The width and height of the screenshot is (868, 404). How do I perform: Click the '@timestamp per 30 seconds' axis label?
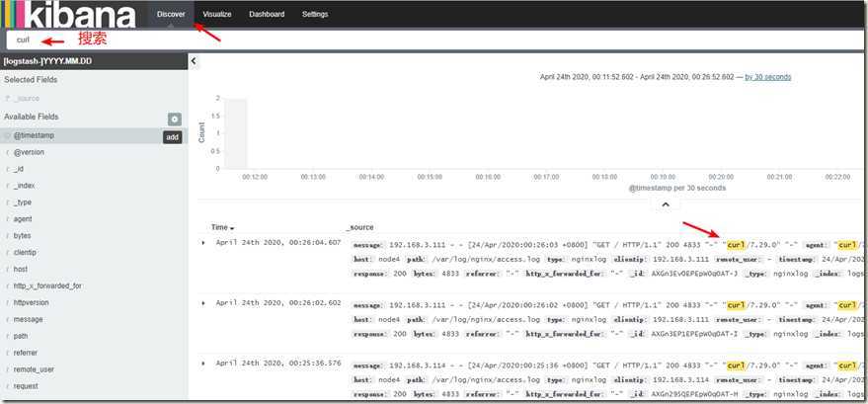click(x=677, y=188)
